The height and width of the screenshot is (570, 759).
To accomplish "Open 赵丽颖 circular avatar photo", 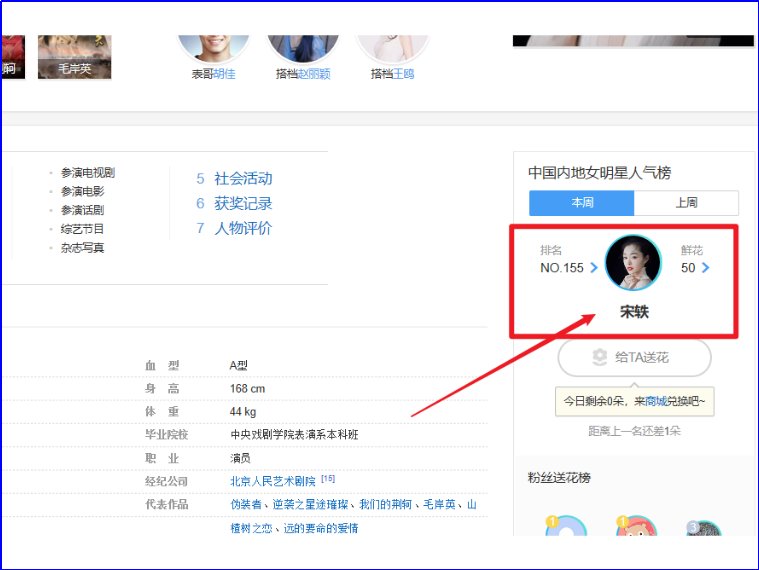I will tap(303, 48).
